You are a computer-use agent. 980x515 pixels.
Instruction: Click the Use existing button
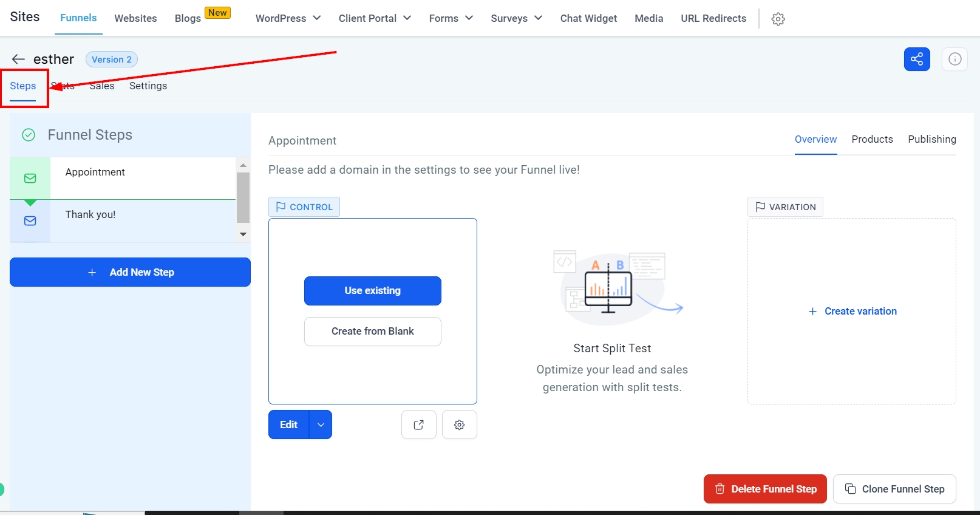click(372, 291)
